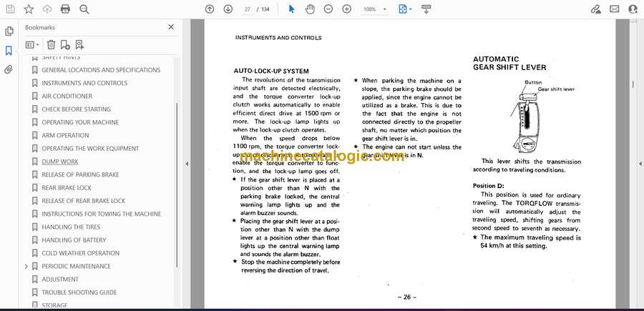Jump to AIR CONDITIONER bookmark
This screenshot has height=311, width=644.
click(x=67, y=96)
